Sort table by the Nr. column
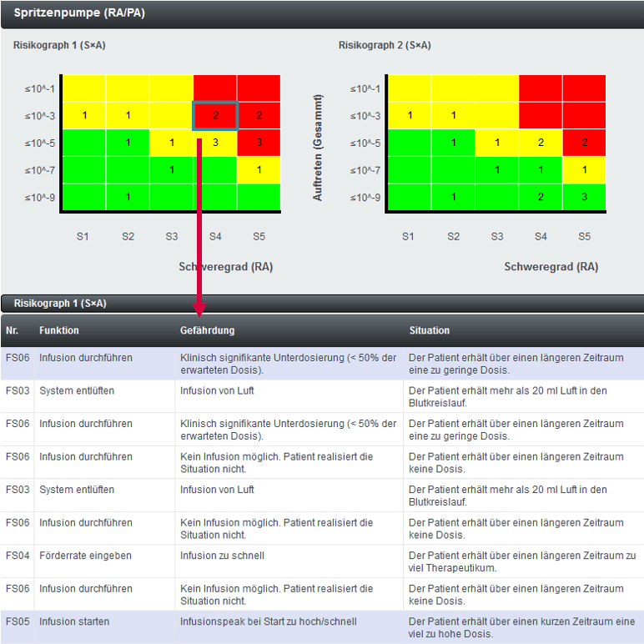The height and width of the screenshot is (644, 644). pos(13,330)
